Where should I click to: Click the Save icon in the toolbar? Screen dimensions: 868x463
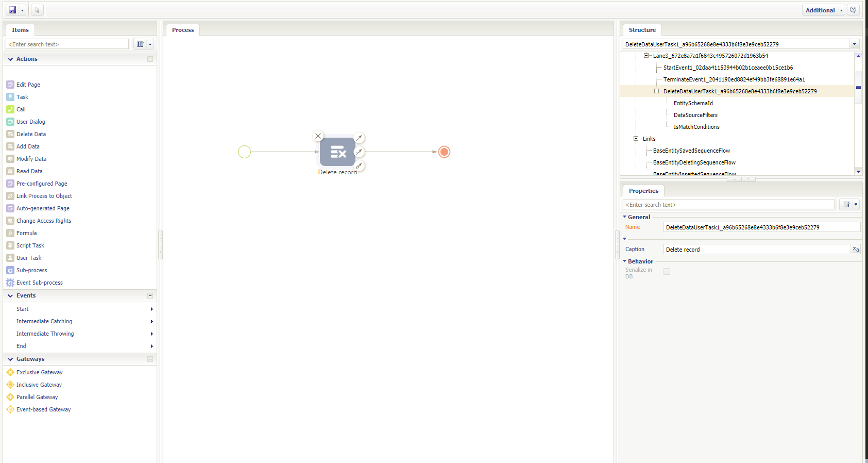12,10
